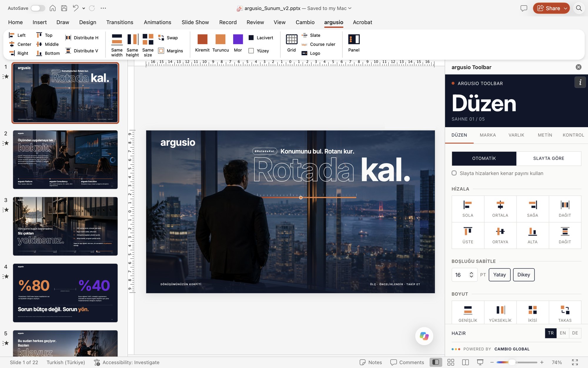Toggle the AutoSave switch
Viewport: 588px width, 368px height.
[38, 8]
